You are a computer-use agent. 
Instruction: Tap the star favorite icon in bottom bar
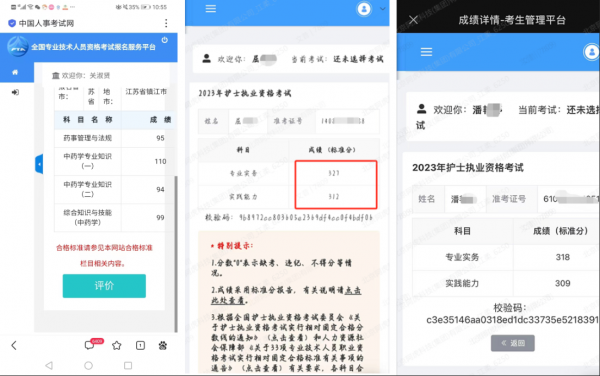(117, 346)
